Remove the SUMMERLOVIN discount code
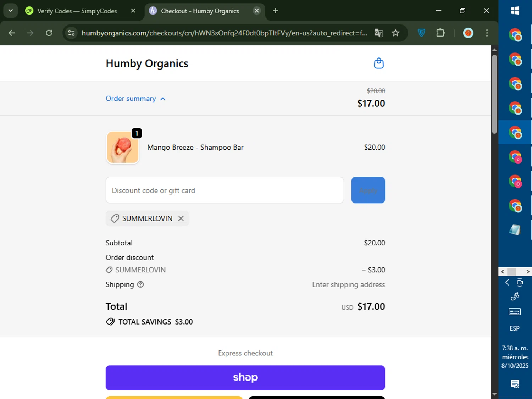The image size is (532, 399). pyautogui.click(x=181, y=218)
